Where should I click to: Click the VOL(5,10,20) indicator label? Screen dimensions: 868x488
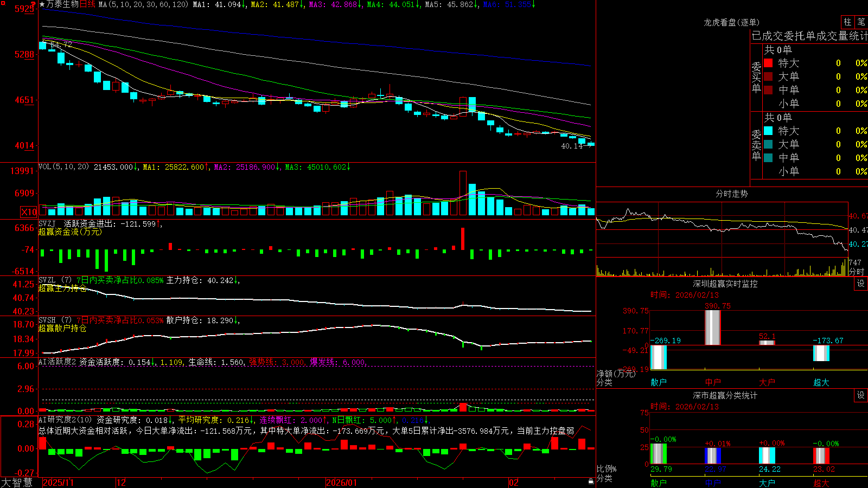click(x=63, y=167)
